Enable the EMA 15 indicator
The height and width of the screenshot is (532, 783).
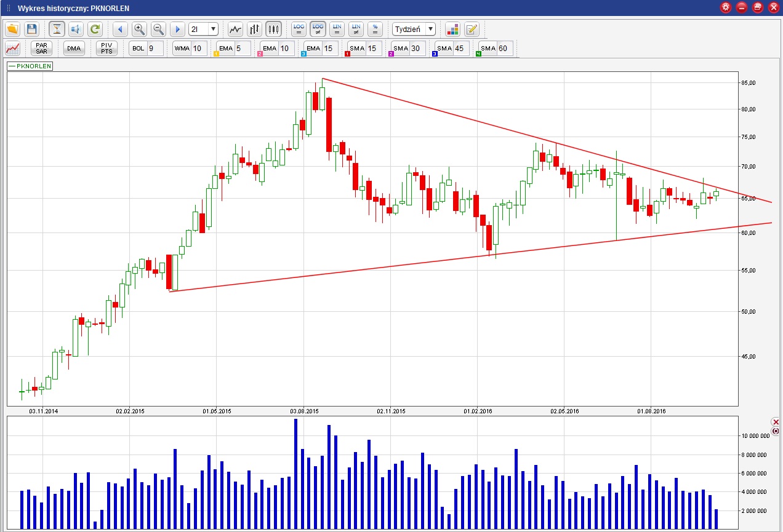click(313, 48)
